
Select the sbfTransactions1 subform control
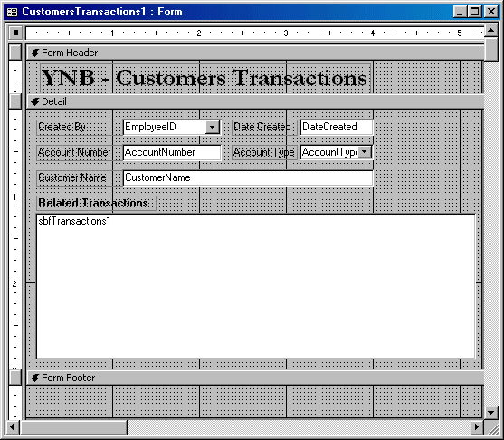(256, 286)
